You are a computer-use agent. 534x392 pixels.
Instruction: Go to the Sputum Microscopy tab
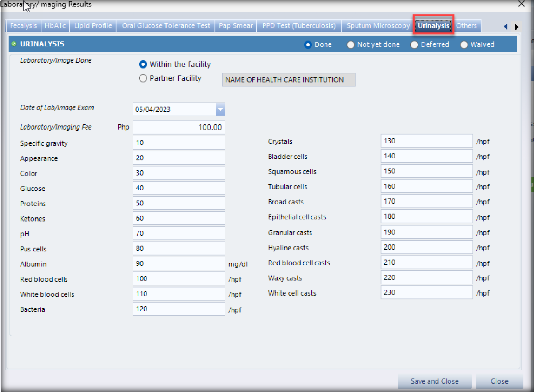click(378, 26)
